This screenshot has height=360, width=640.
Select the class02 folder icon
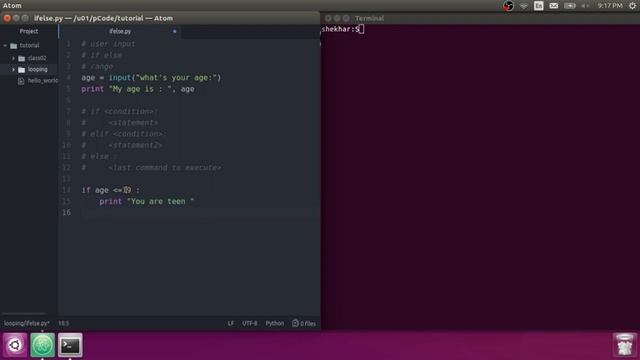point(22,58)
